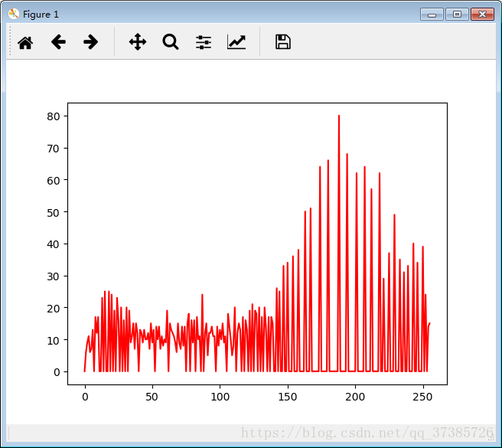Activate the Pan axes tool
Screen dimensions: 502x448
[138, 42]
